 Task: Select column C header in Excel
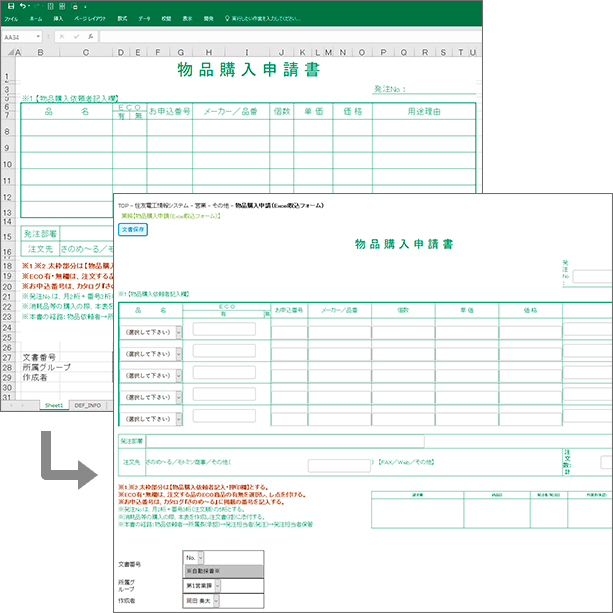[86, 52]
